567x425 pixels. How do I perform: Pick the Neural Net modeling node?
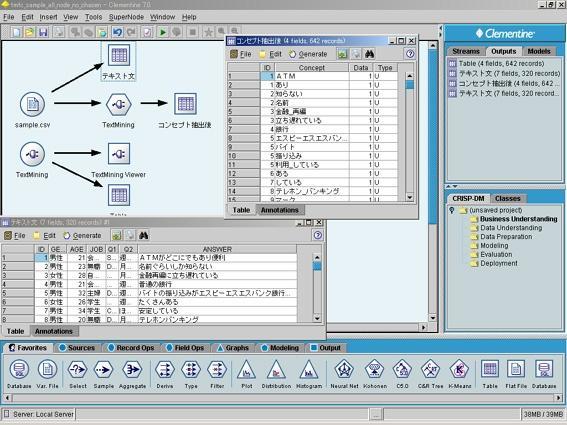pos(344,370)
